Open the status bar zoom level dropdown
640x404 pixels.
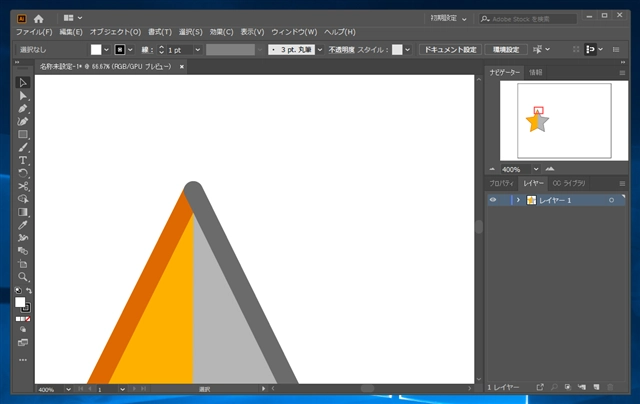(x=68, y=389)
